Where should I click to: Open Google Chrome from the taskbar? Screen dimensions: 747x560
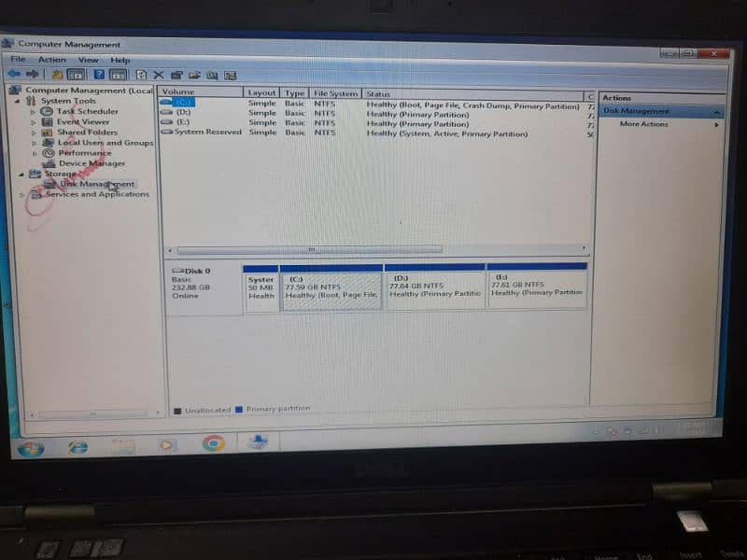[x=214, y=443]
